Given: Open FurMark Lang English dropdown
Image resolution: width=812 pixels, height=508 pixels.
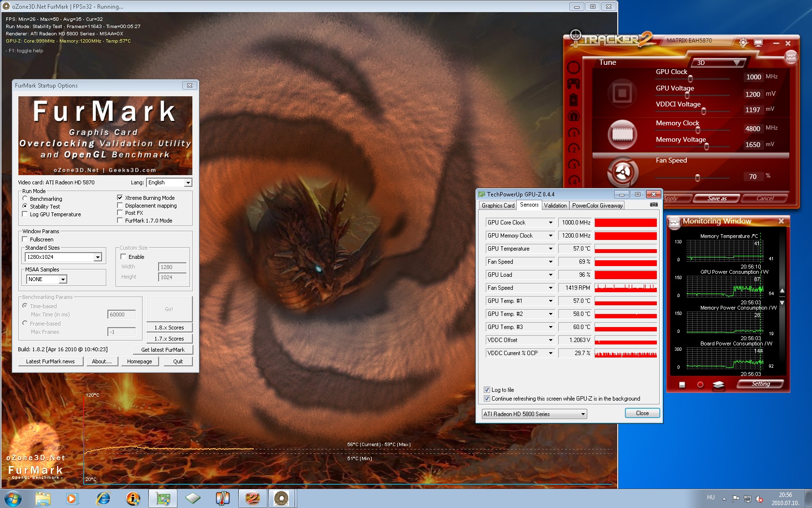Looking at the screenshot, I should 169,182.
